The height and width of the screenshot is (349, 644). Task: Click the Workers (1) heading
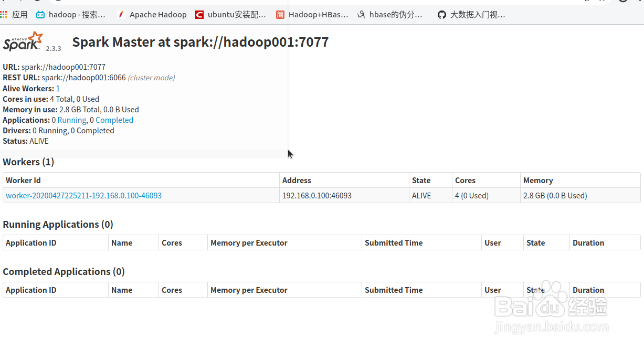pyautogui.click(x=28, y=162)
